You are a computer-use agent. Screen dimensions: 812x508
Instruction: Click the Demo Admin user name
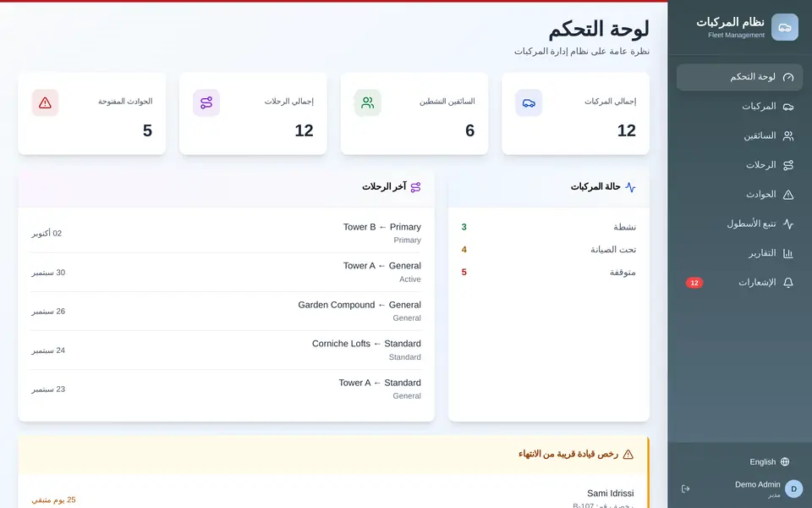click(758, 484)
